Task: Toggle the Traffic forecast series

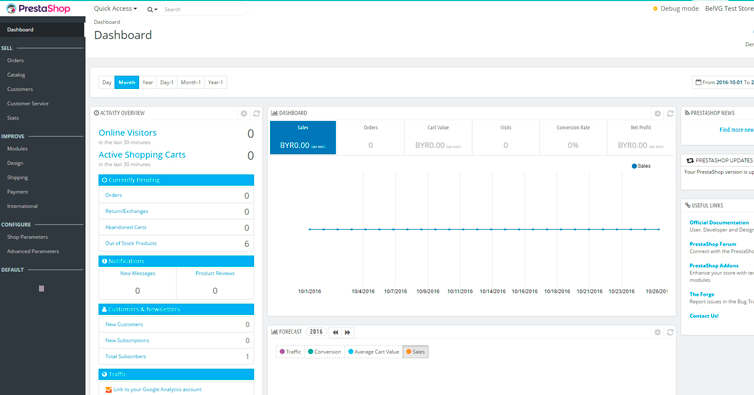Action: 290,352
